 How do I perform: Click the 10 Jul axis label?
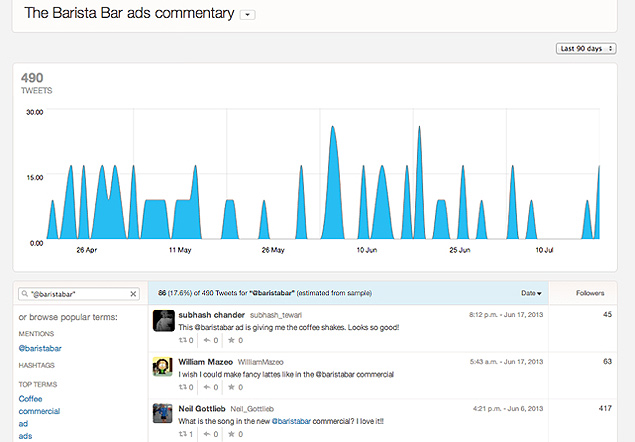pos(544,250)
